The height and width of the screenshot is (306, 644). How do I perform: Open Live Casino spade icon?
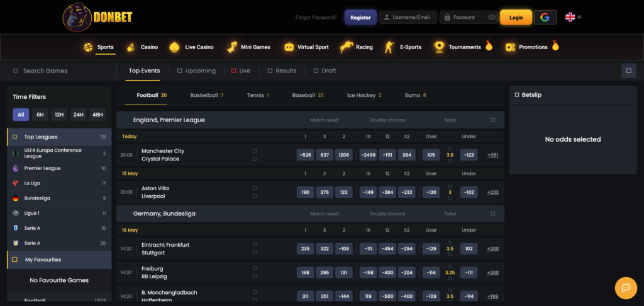coord(175,47)
